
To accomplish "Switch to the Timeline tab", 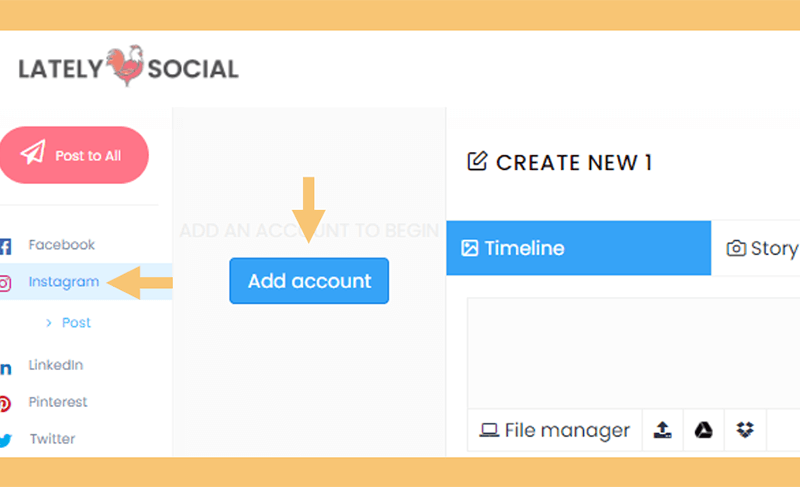I will 579,248.
